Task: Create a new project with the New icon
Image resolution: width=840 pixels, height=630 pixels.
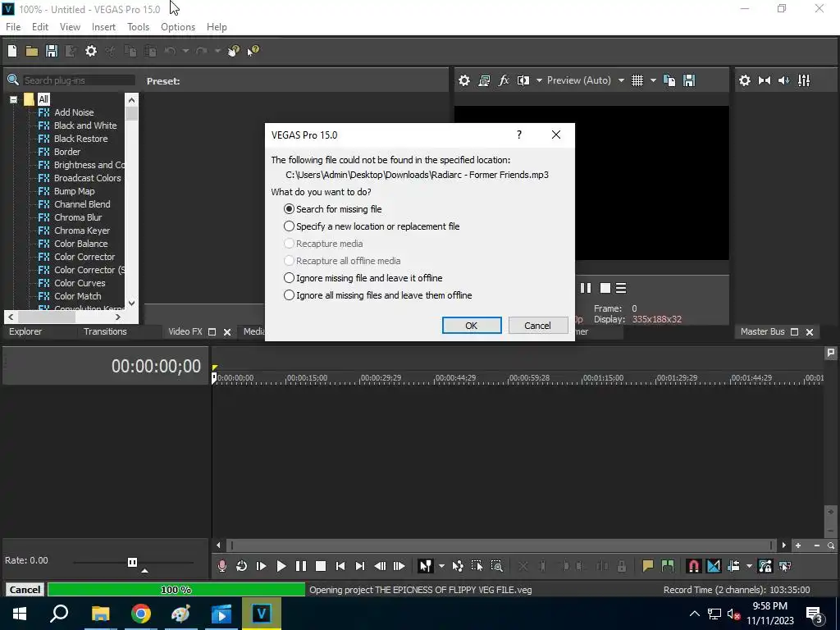Action: [x=12, y=51]
